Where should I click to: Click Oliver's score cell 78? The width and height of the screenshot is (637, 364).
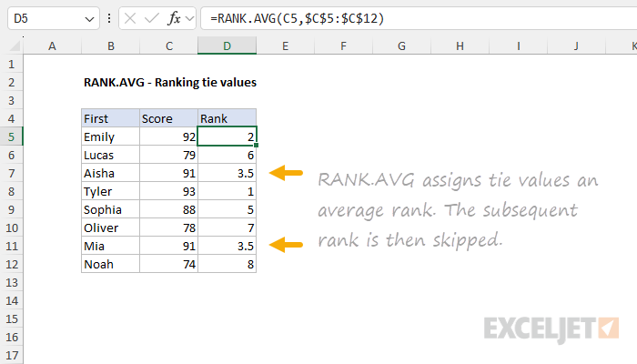[169, 227]
